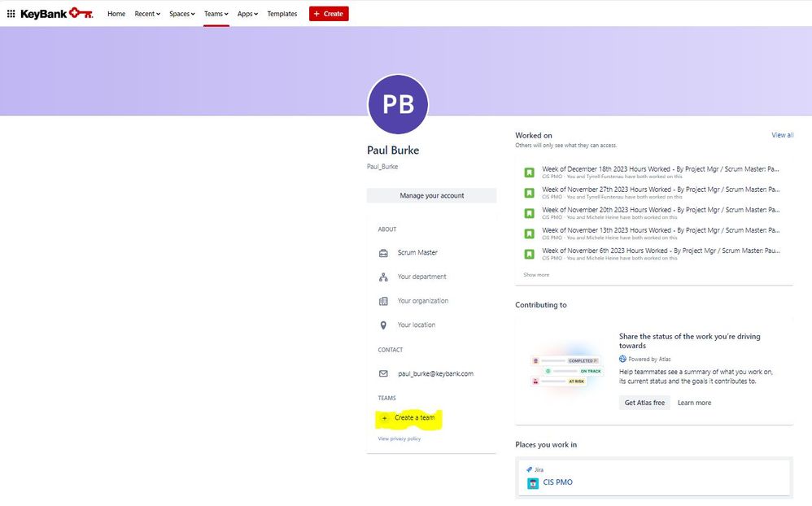This screenshot has height=506, width=812.
Task: Go to Home in the top navigation
Action: click(x=116, y=14)
